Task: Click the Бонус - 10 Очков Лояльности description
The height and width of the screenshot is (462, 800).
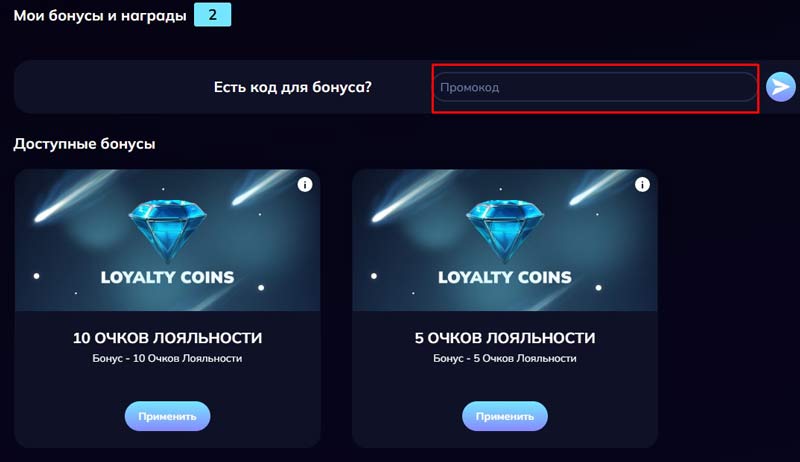Action: (167, 358)
